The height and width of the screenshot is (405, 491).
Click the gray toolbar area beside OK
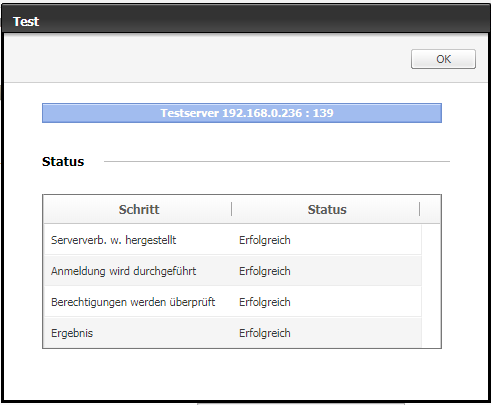click(207, 58)
